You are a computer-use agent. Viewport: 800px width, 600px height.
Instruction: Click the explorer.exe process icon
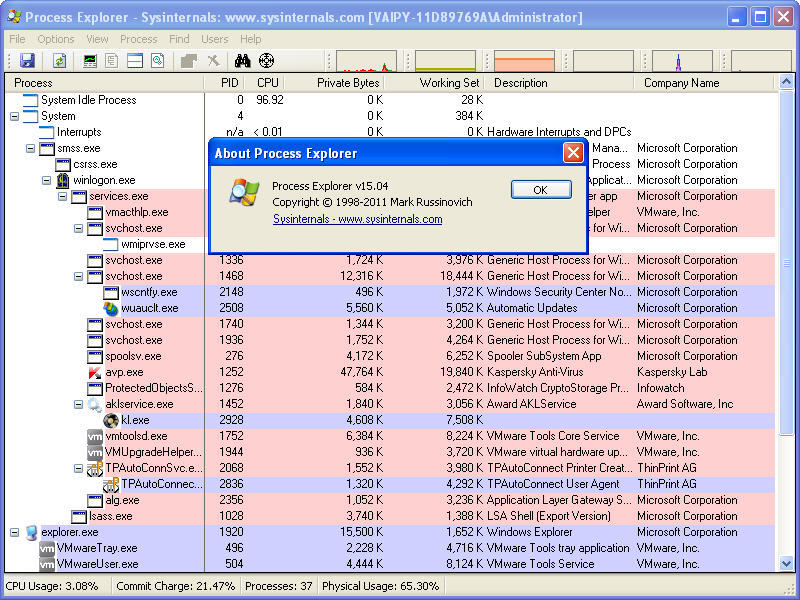(31, 533)
